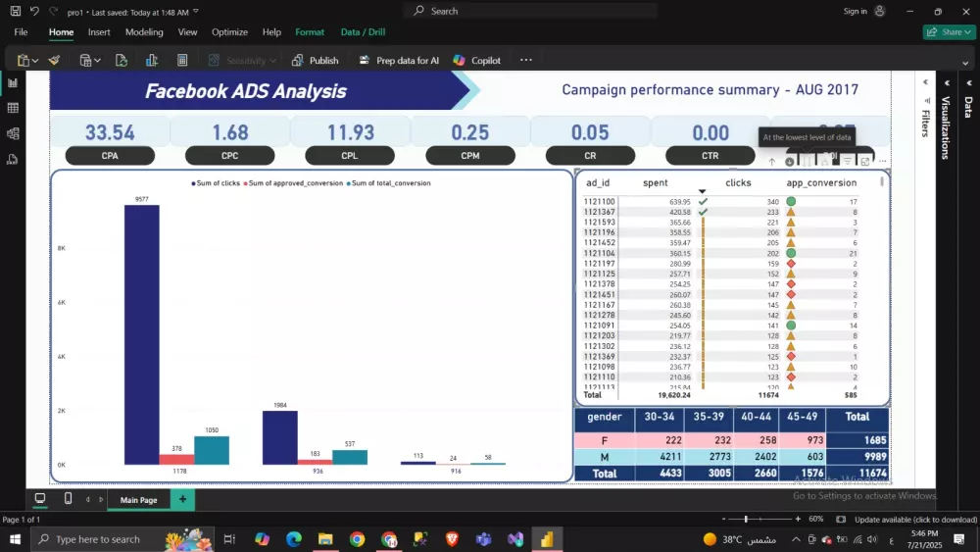This screenshot has width=980, height=552.
Task: Open the Format ribbon tab
Action: click(x=310, y=32)
